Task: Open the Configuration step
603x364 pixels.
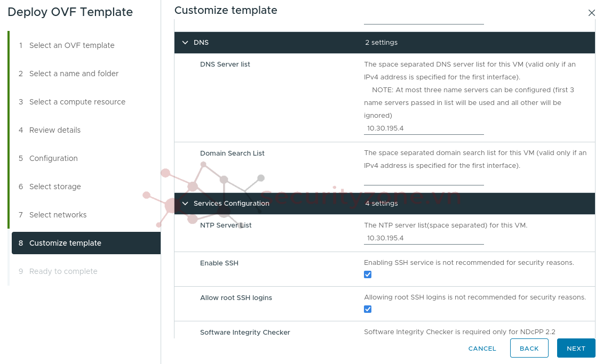Action: tap(53, 158)
